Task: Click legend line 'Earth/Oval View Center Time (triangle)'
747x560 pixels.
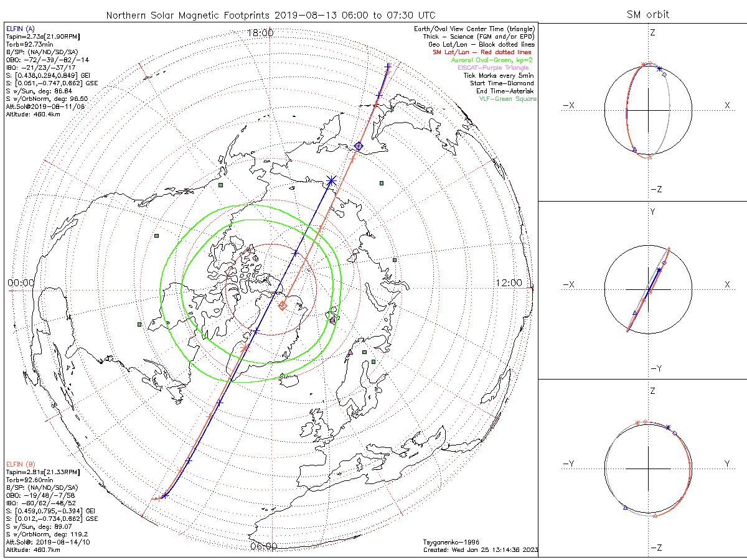Action: 474,29
